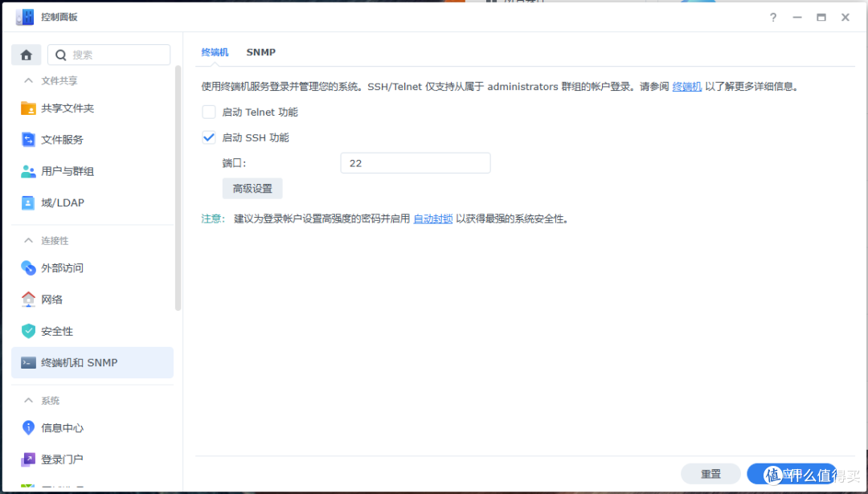
Task: Open the Login Portal icon (登录门户)
Action: coord(28,459)
